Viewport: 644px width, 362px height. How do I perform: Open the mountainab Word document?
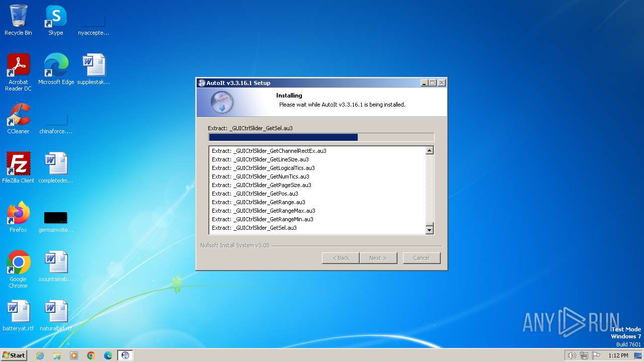pos(56,266)
